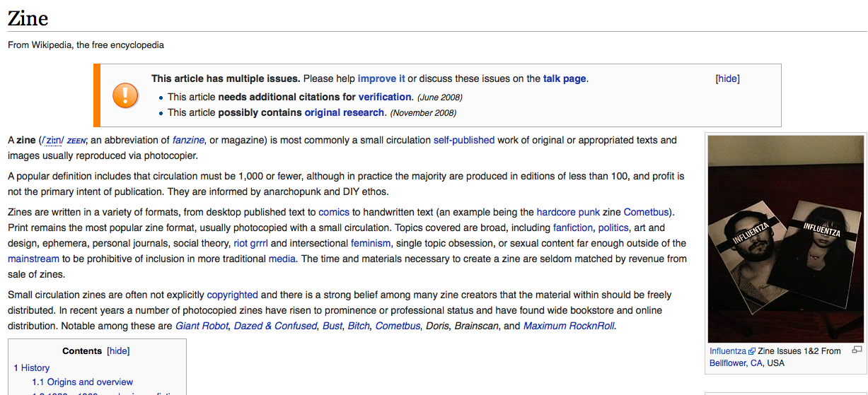Open the verification link in the notice

tap(385, 97)
